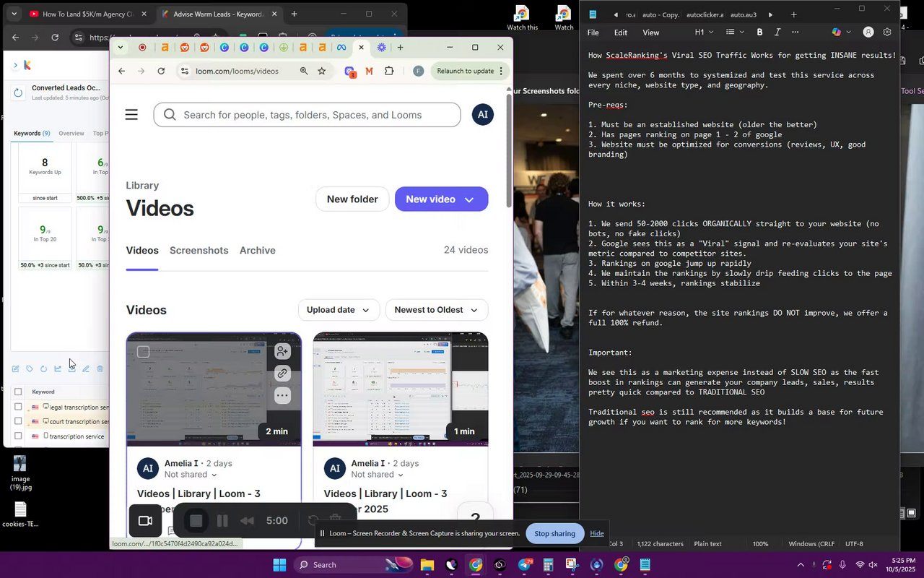
Task: Bookmark the Loom page with star icon
Action: pos(322,71)
